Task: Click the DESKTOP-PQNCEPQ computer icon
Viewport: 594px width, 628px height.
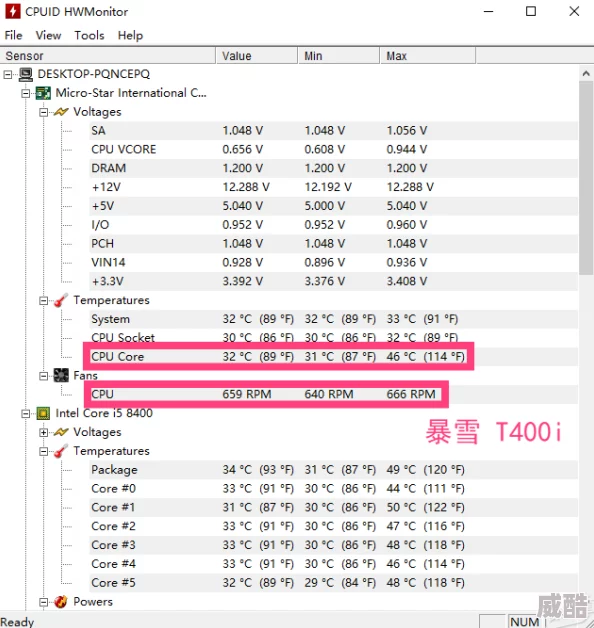Action: (26, 74)
